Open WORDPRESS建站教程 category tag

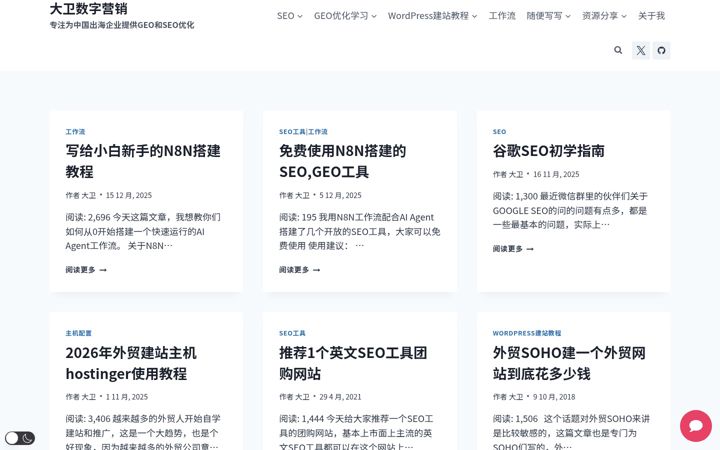(x=527, y=333)
